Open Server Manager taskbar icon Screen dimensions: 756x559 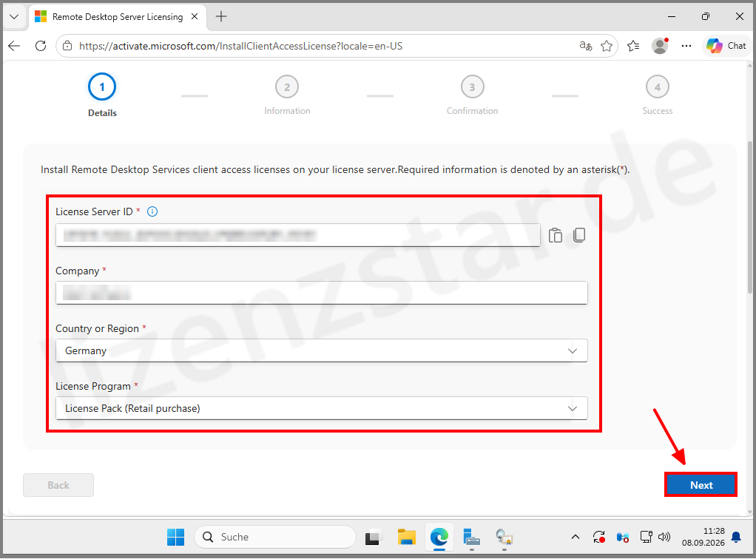[471, 537]
